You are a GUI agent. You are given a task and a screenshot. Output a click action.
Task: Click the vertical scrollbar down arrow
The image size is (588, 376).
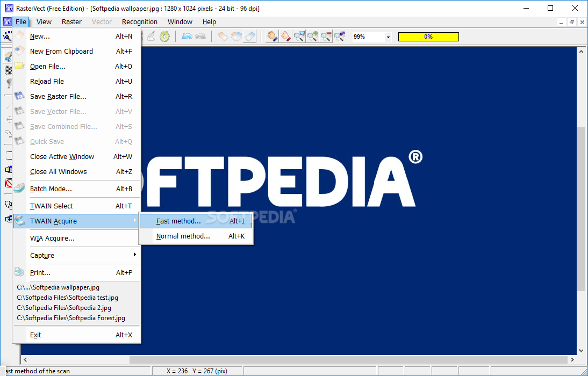(581, 351)
